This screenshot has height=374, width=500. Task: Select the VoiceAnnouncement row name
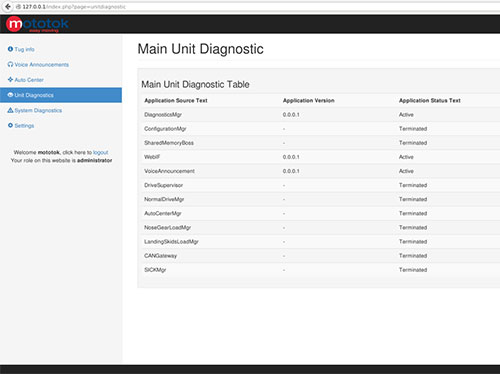(x=169, y=171)
